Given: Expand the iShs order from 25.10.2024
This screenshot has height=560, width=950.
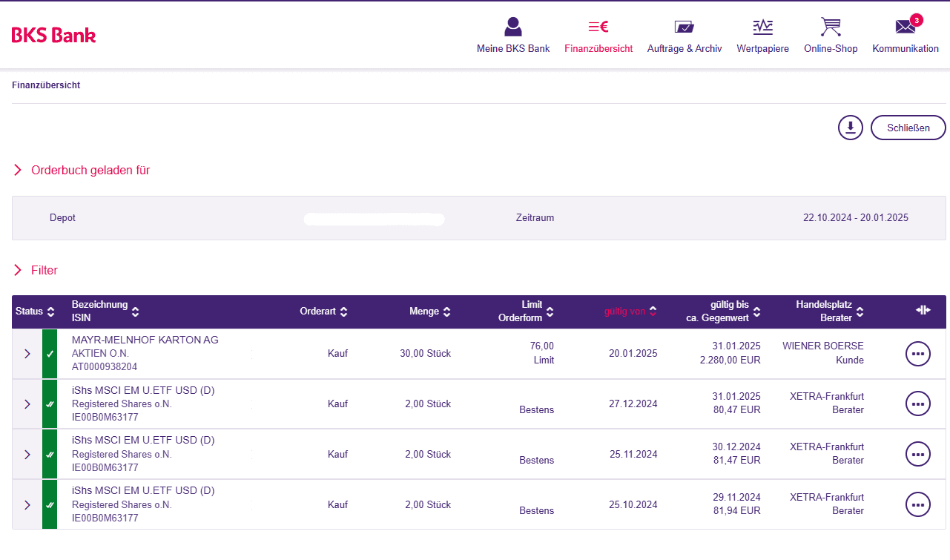Looking at the screenshot, I should (x=27, y=505).
